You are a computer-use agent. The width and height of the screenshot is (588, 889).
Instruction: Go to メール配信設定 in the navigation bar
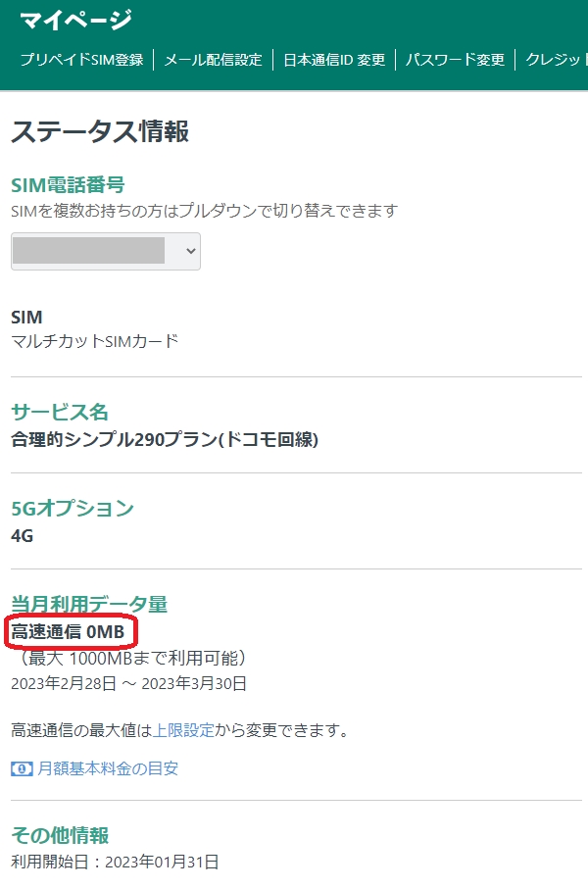pos(213,60)
